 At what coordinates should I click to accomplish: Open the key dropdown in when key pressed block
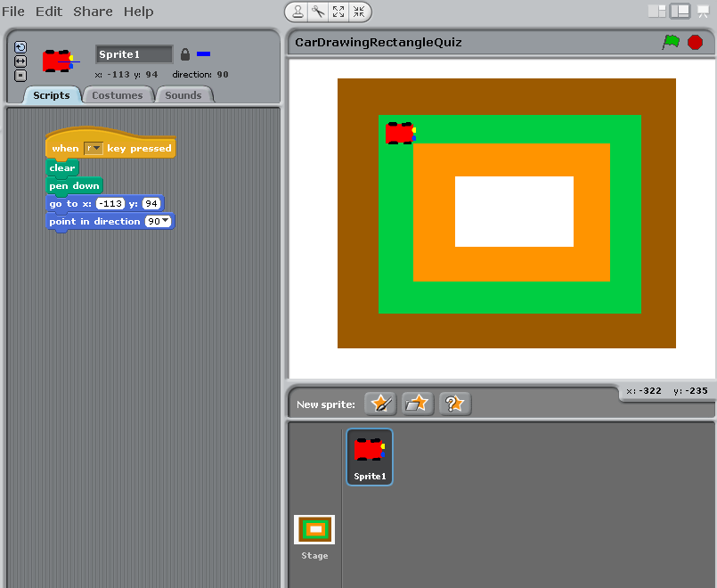(94, 148)
